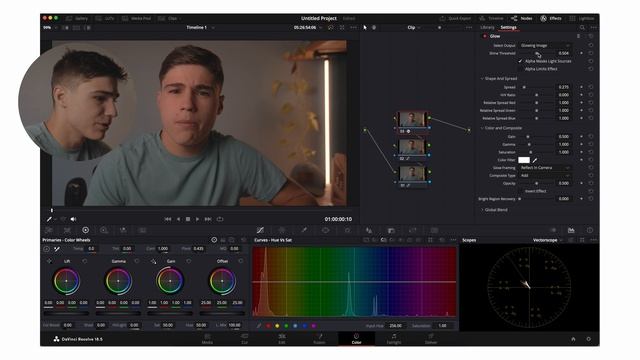Open the Qualifier eyedropper palette

(x=304, y=230)
